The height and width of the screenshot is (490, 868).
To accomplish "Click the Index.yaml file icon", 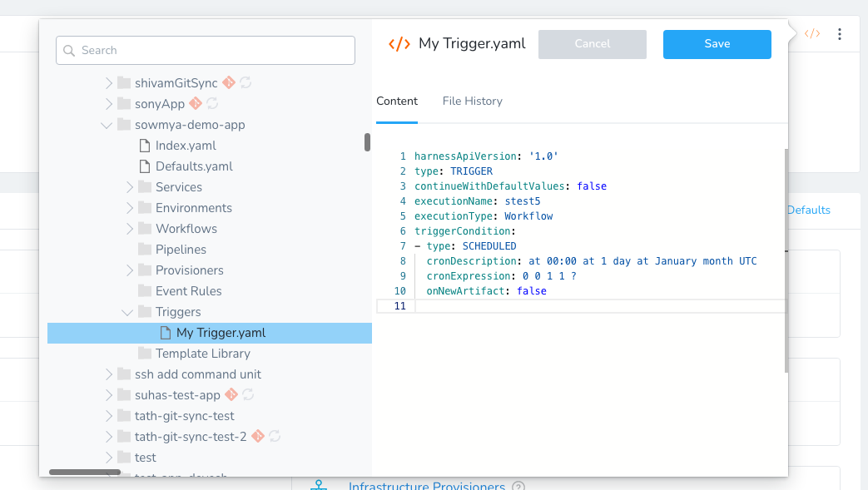I will point(145,146).
